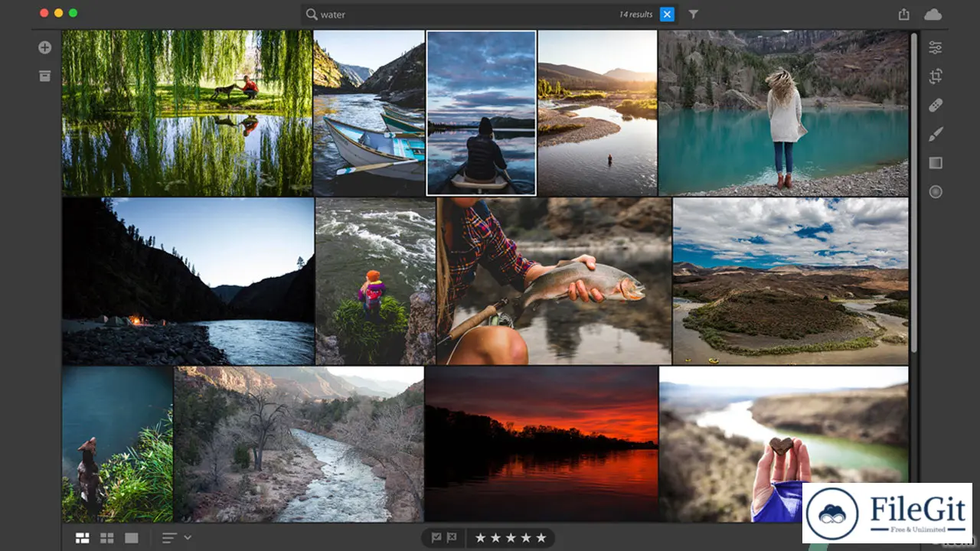Select the dog in green reeds photo
The height and width of the screenshot is (551, 980).
(117, 444)
